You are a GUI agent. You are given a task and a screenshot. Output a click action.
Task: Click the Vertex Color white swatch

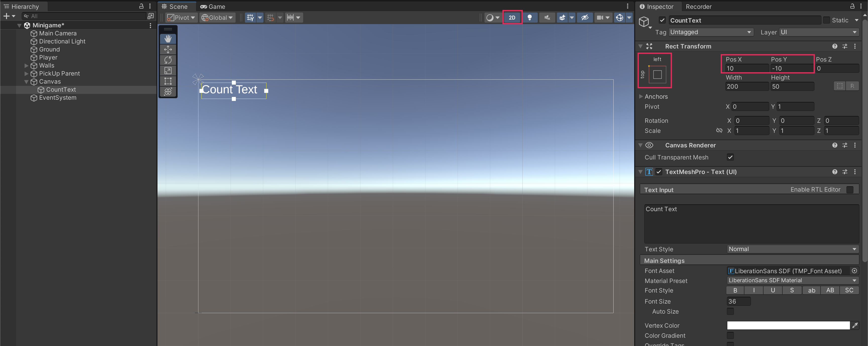pos(788,325)
